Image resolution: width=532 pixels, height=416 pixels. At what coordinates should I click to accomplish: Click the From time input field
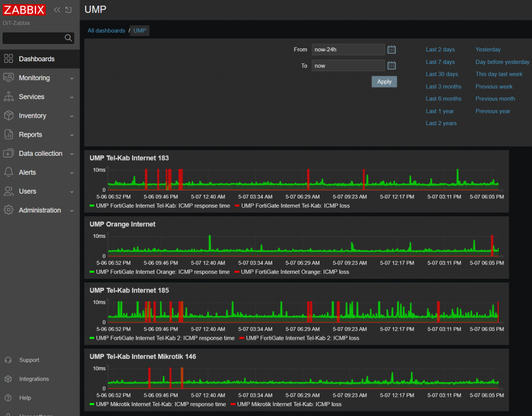tap(348, 49)
